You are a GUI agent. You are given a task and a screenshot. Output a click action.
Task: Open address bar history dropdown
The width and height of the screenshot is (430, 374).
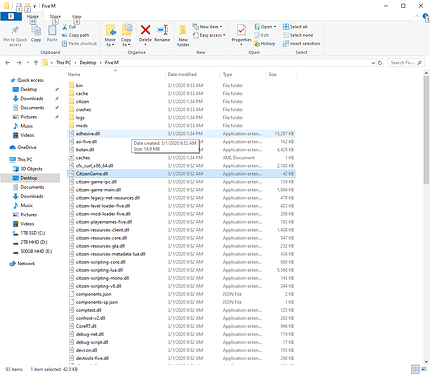click(373, 63)
